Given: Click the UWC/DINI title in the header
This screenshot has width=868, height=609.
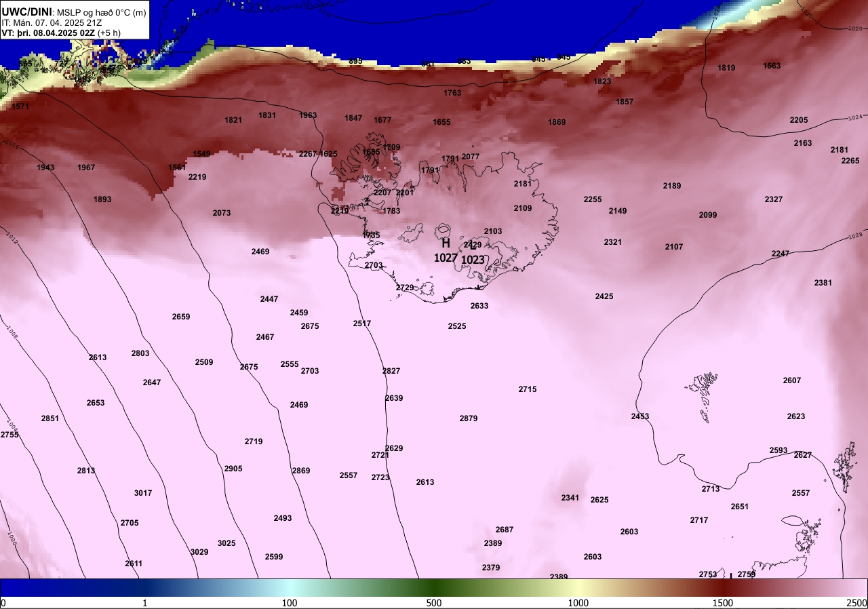Looking at the screenshot, I should 26,12.
